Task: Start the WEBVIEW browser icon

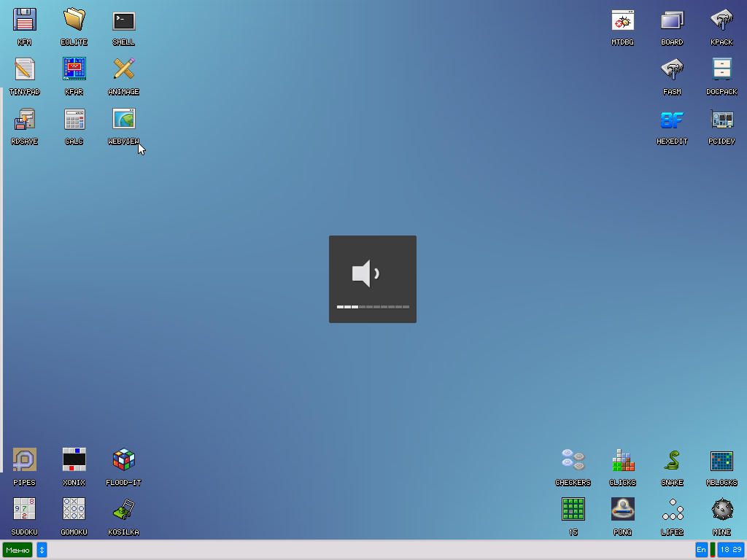Action: click(x=123, y=120)
